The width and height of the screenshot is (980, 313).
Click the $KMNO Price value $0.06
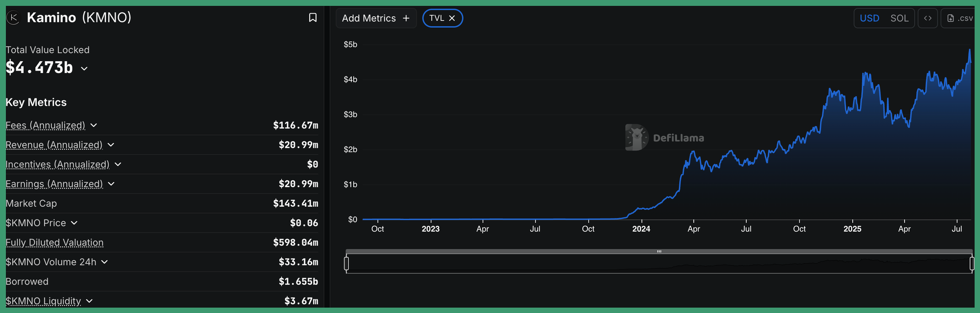304,223
